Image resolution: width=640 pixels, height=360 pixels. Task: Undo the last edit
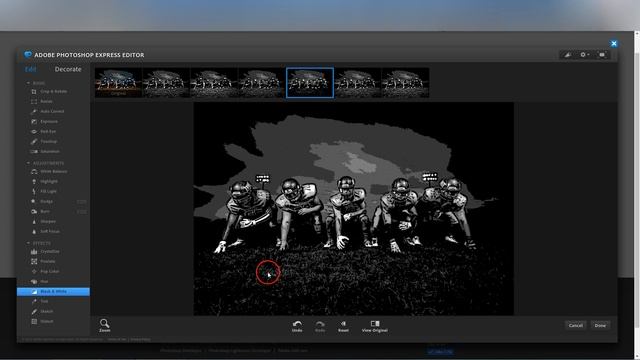[297, 326]
